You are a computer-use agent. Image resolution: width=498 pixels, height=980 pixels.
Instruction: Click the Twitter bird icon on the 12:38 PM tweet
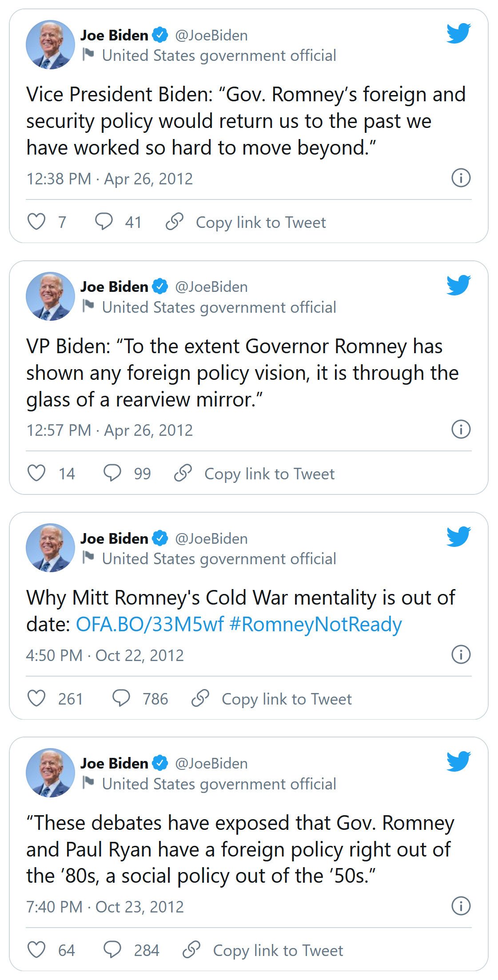click(x=459, y=33)
